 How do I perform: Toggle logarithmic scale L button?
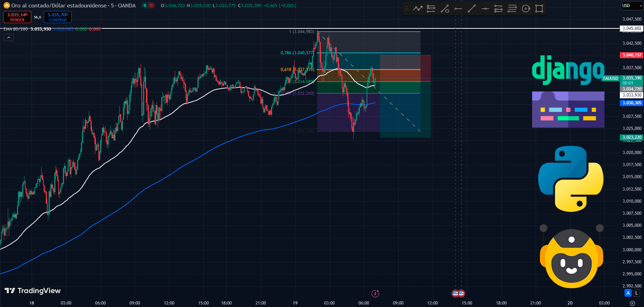[x=636, y=293]
